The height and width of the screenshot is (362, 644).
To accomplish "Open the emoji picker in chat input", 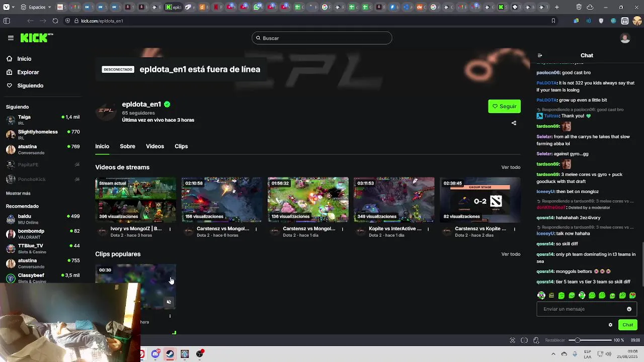I will (629, 309).
